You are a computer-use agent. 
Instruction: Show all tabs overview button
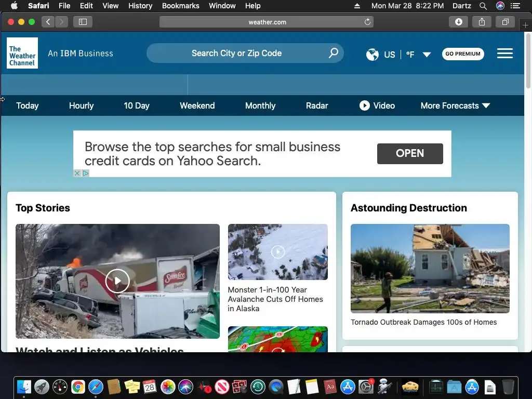pyautogui.click(x=505, y=22)
